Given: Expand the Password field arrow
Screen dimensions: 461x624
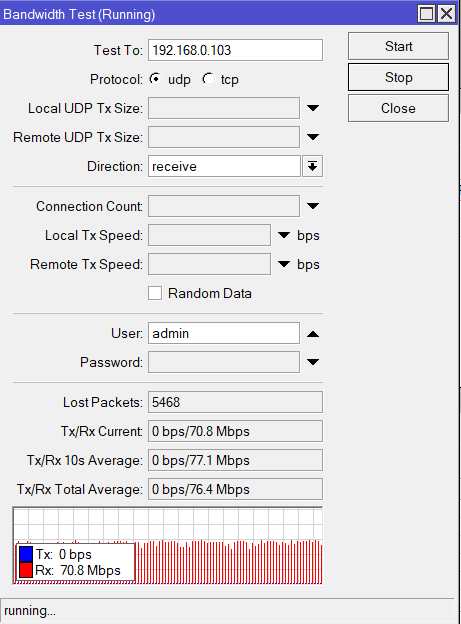Looking at the screenshot, I should click(313, 362).
